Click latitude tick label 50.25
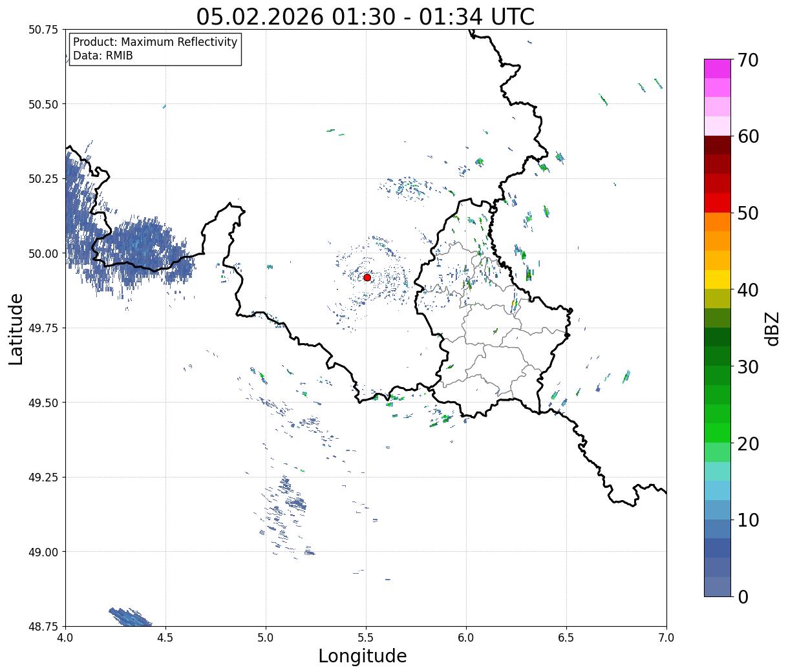The width and height of the screenshot is (788, 672). point(43,179)
